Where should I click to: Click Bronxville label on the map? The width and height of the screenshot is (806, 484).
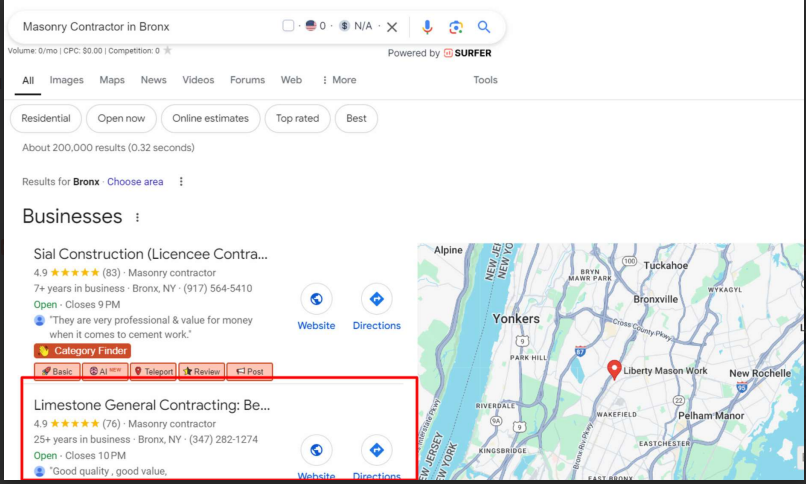pos(655,300)
